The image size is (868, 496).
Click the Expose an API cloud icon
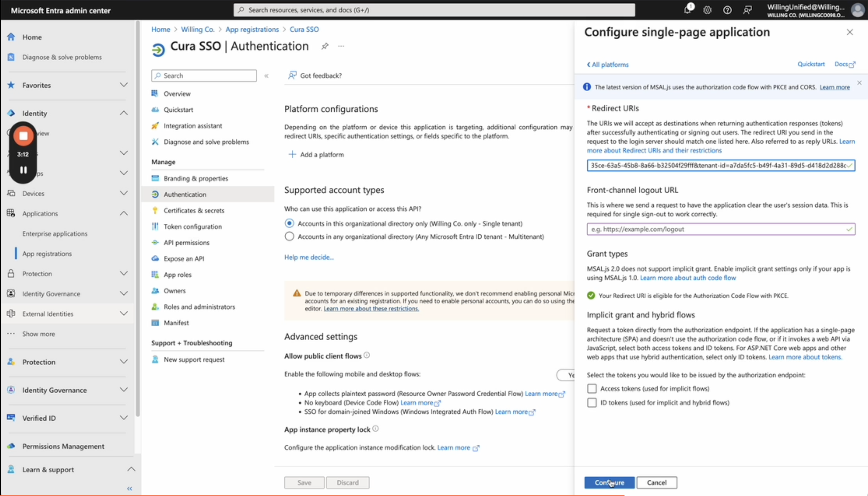point(155,259)
